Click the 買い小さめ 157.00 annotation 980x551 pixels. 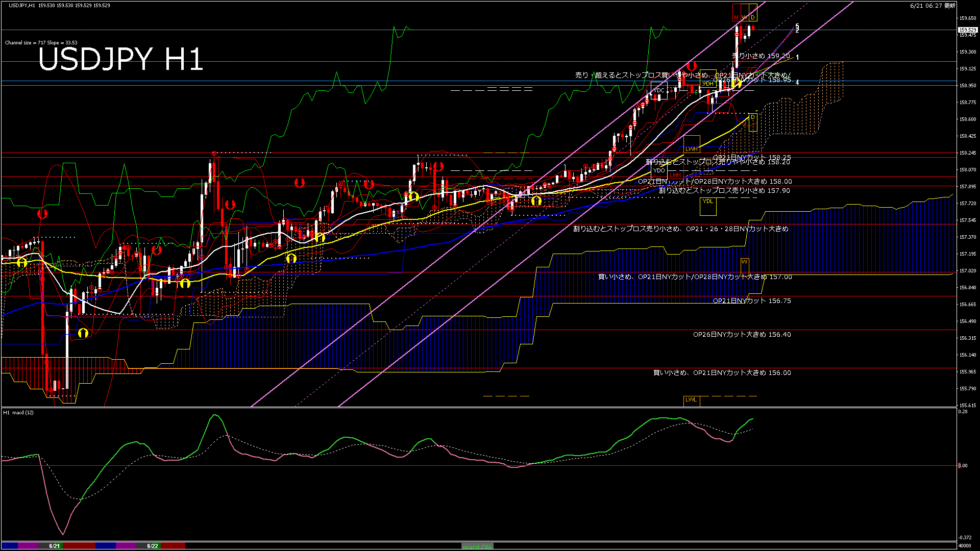pos(695,277)
